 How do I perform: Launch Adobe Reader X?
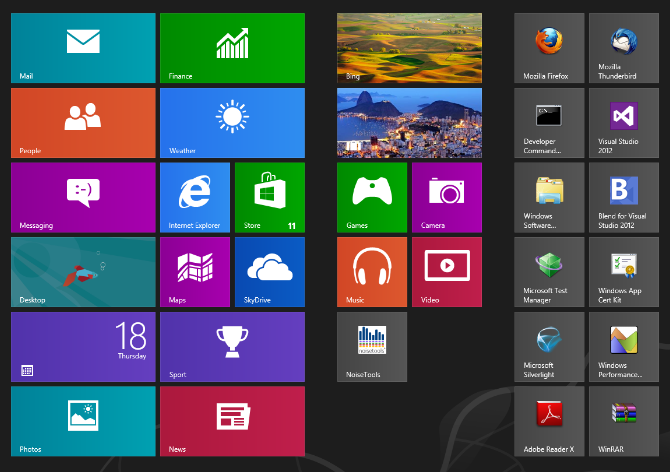(x=549, y=421)
